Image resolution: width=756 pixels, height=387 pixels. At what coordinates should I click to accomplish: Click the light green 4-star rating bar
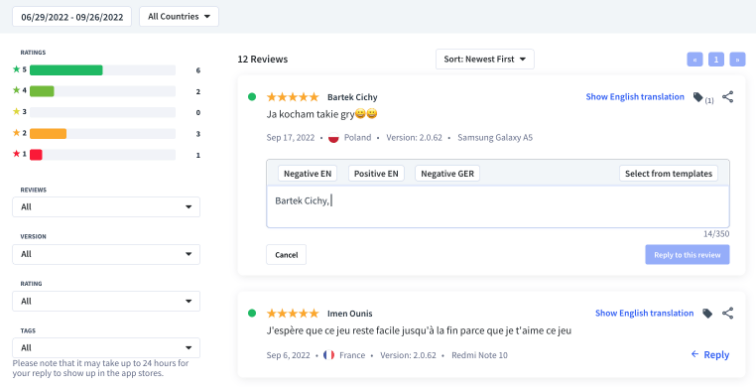click(x=42, y=91)
